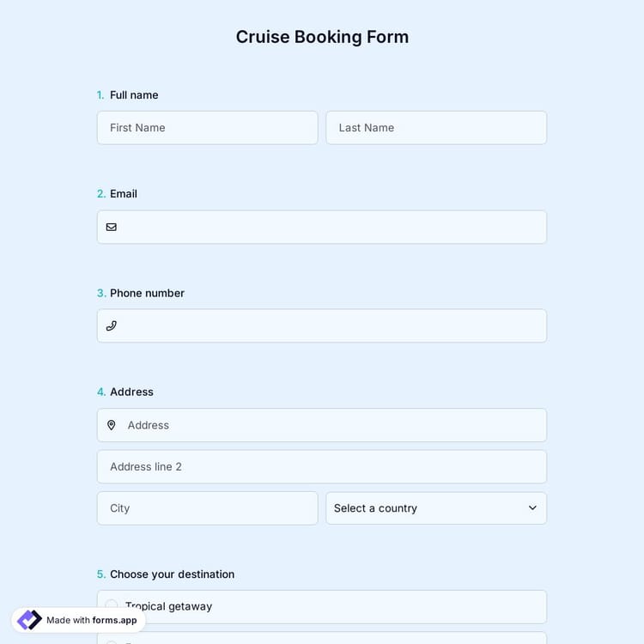Select the Tropical getaway radio button

[x=112, y=606]
